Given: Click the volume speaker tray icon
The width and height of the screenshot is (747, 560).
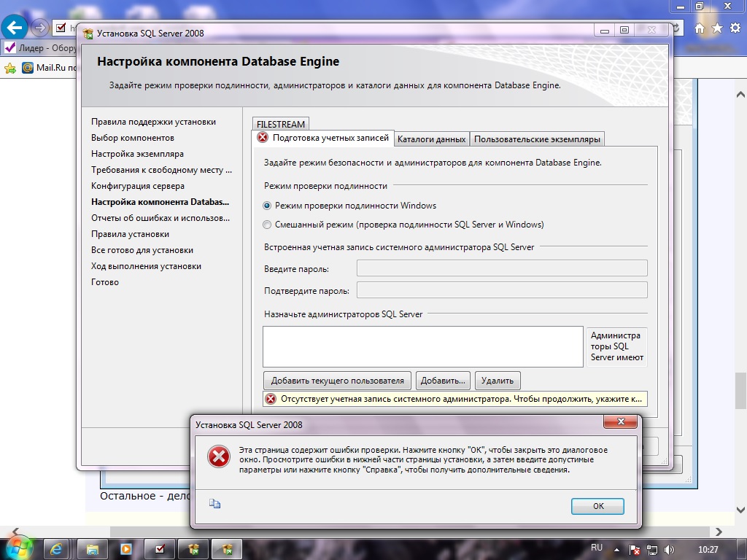Looking at the screenshot, I should 670,550.
